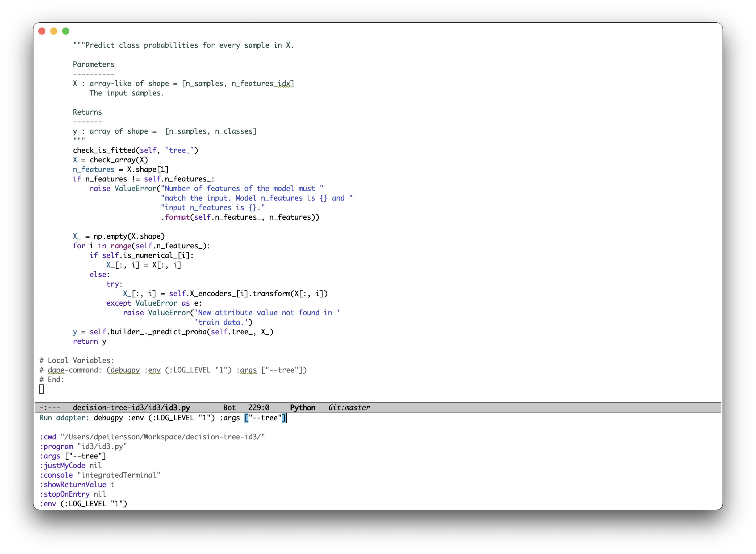This screenshot has height=554, width=756.
Task: Click the Python major mode indicator
Action: click(x=302, y=407)
